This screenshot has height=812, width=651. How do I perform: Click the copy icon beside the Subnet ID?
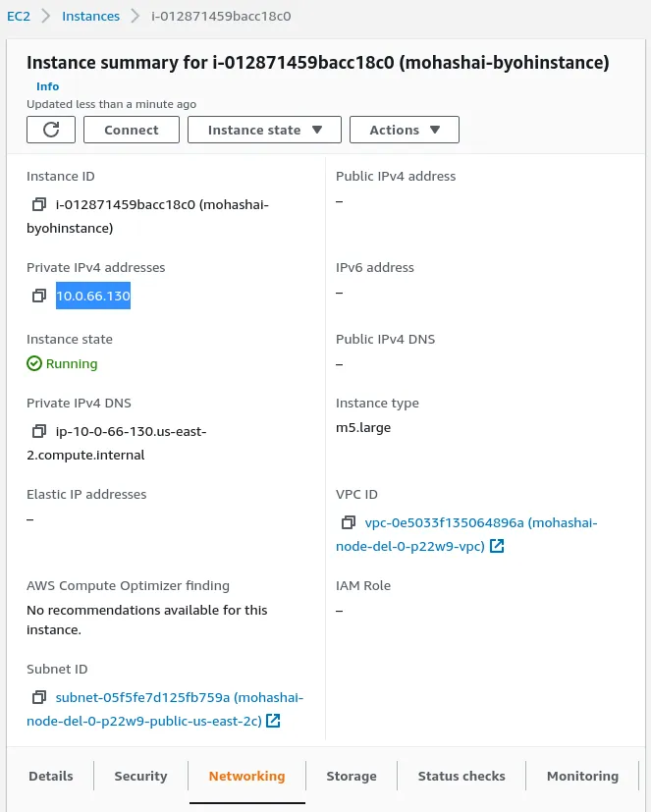tap(39, 697)
